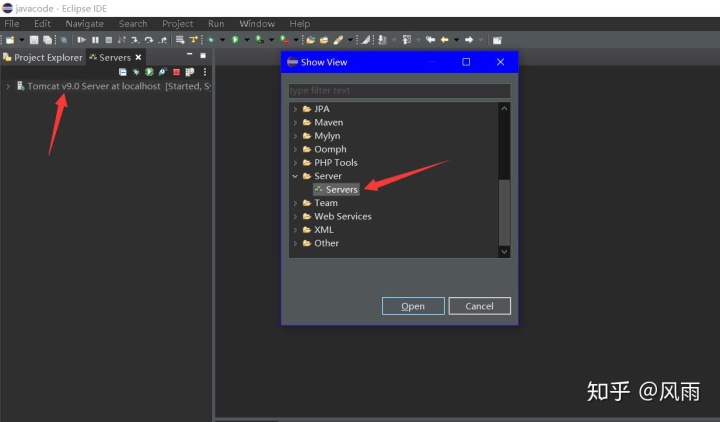
Task: Click the Show View scrollbar up arrow
Action: point(504,108)
